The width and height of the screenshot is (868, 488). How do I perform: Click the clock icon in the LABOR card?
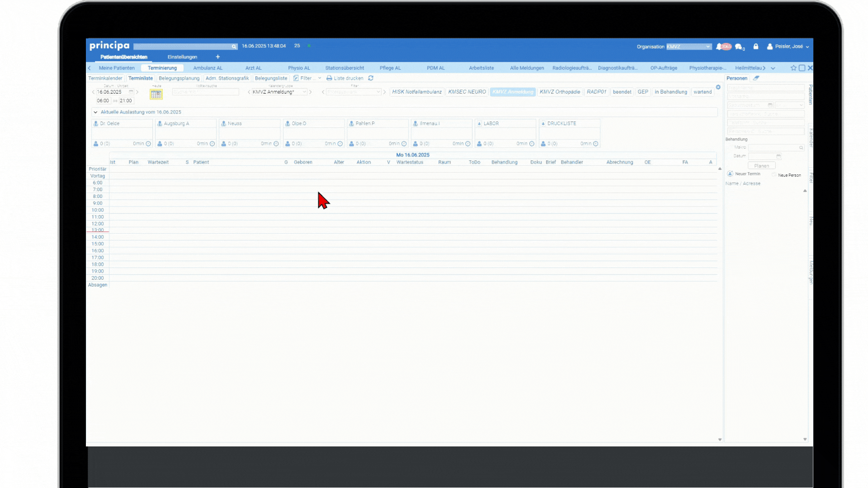pos(532,144)
